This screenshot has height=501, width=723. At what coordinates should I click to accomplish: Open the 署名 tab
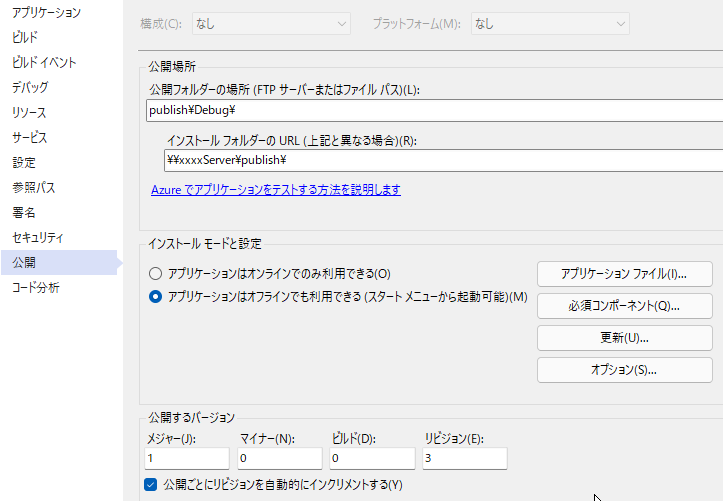pyautogui.click(x=24, y=212)
